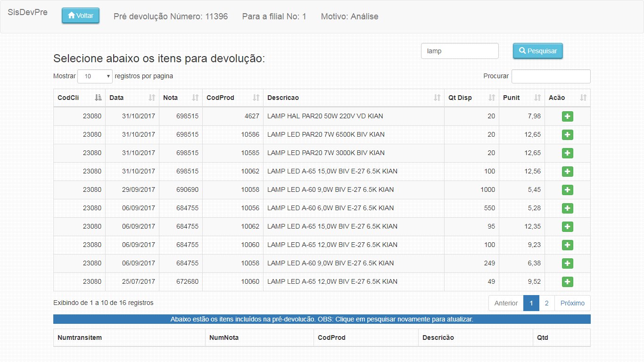Image resolution: width=644 pixels, height=362 pixels.
Task: Click the Pesquisar search button
Action: pos(537,51)
